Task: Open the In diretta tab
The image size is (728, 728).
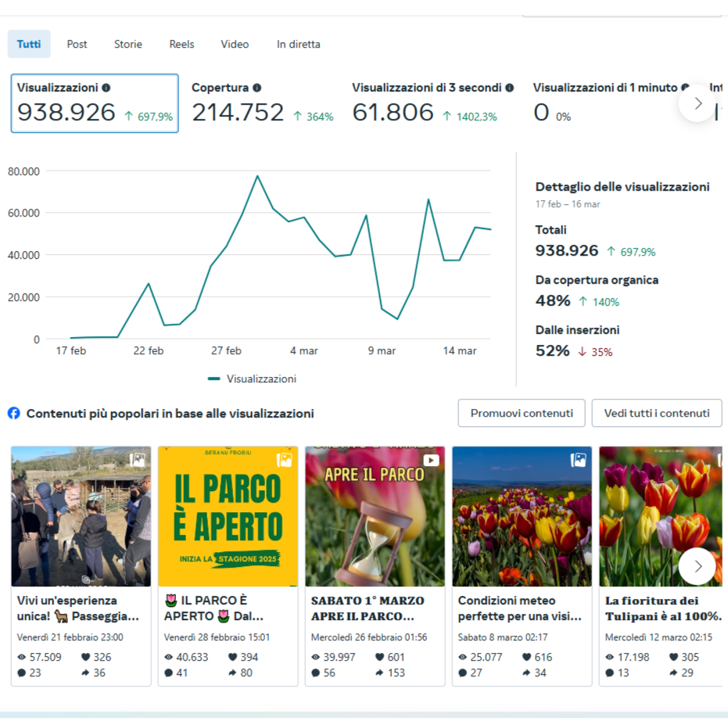Action: (298, 45)
